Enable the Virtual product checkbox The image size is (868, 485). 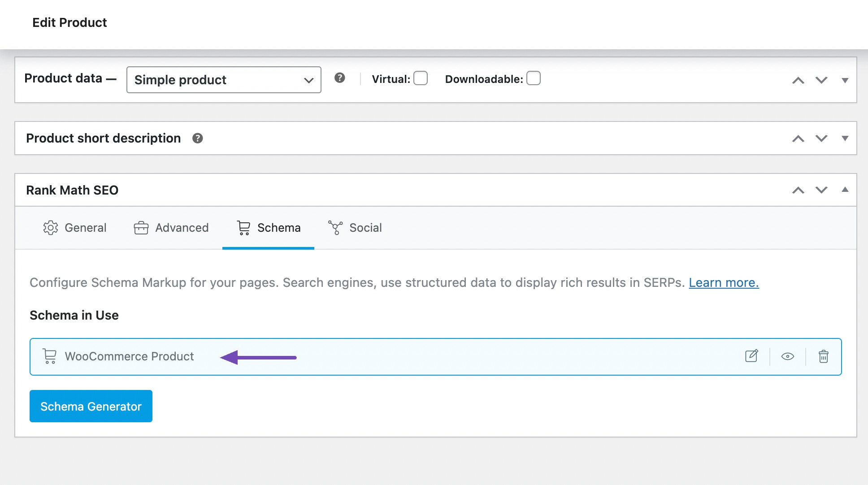[420, 78]
